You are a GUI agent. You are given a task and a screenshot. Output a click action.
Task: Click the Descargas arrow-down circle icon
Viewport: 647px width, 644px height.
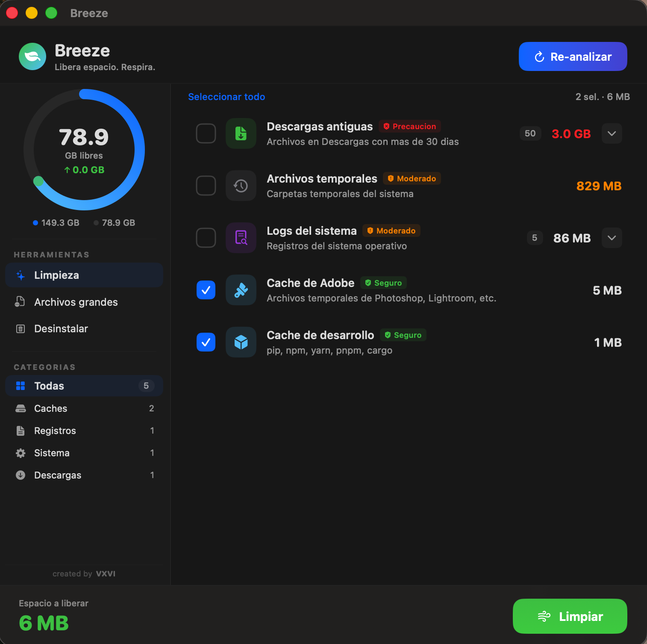(x=21, y=475)
